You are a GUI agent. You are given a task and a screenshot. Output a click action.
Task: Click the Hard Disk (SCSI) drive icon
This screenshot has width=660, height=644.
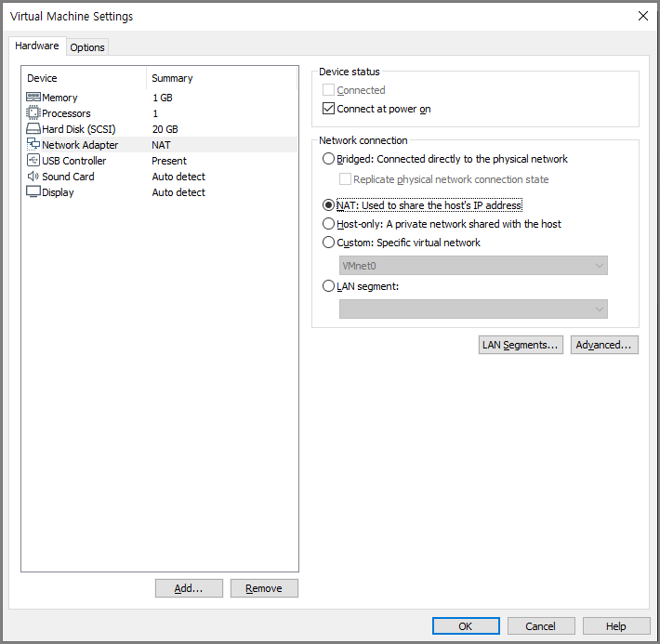tap(33, 129)
